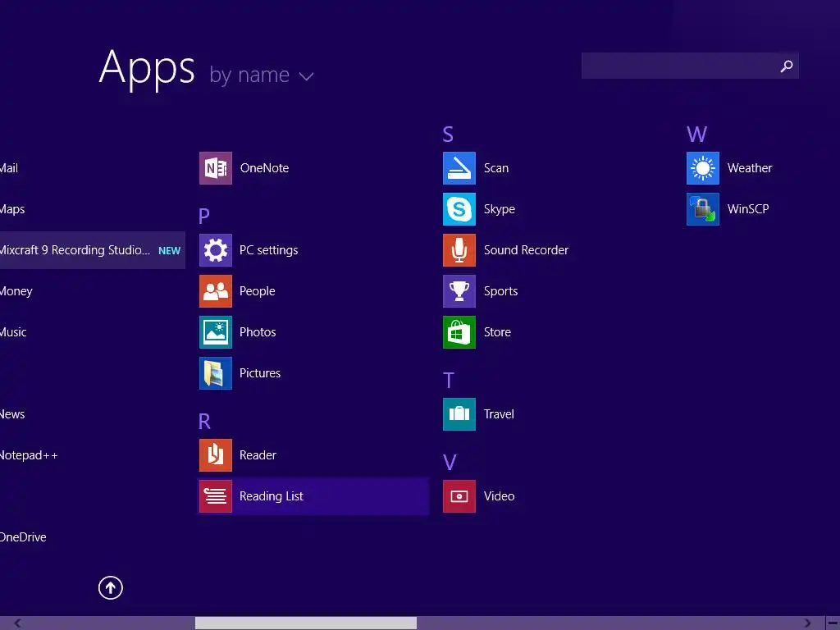Click the horizontal scrollbar thumb

pyautogui.click(x=305, y=623)
